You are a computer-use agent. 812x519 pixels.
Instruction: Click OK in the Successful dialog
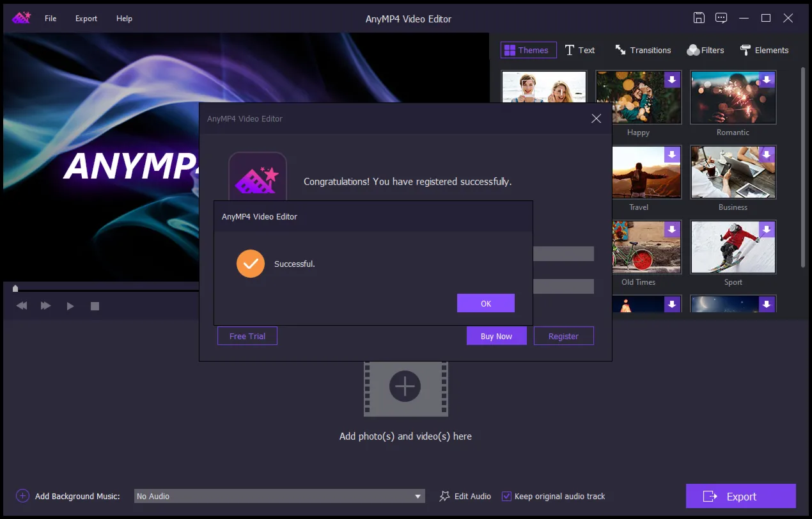point(485,303)
